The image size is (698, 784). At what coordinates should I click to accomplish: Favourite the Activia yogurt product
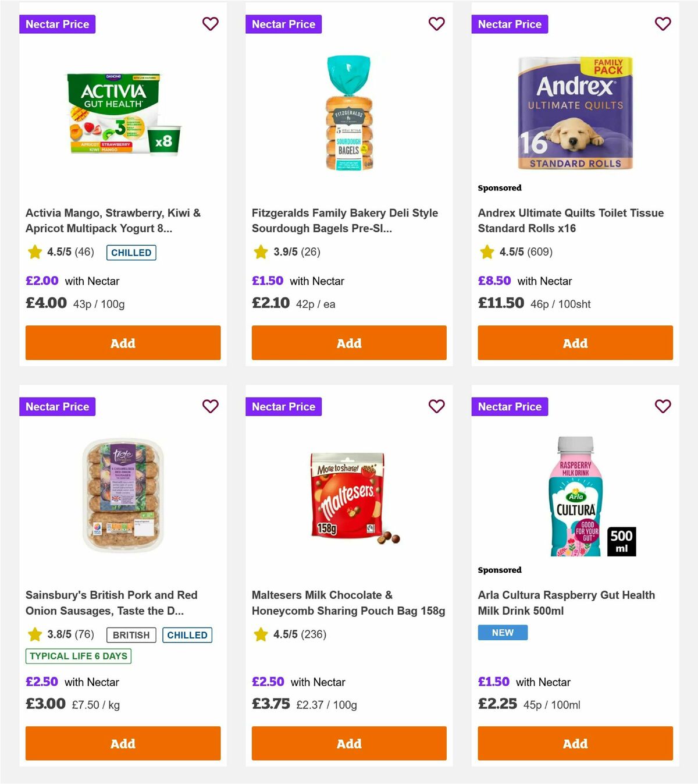[x=210, y=24]
